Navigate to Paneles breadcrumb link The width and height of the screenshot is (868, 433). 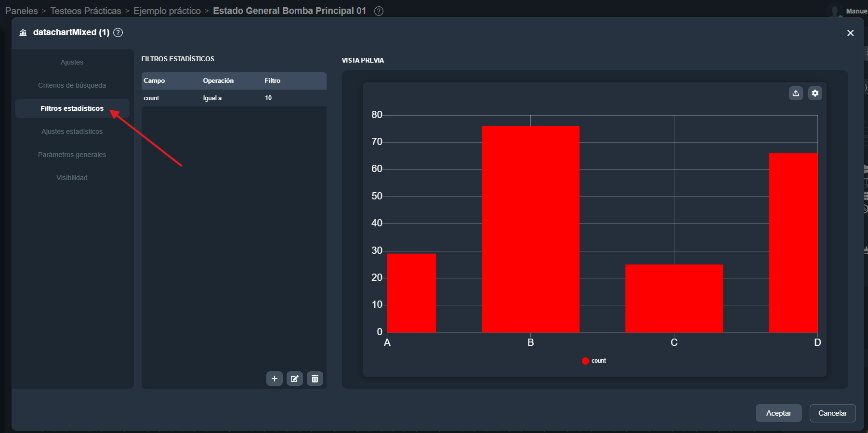click(x=21, y=11)
